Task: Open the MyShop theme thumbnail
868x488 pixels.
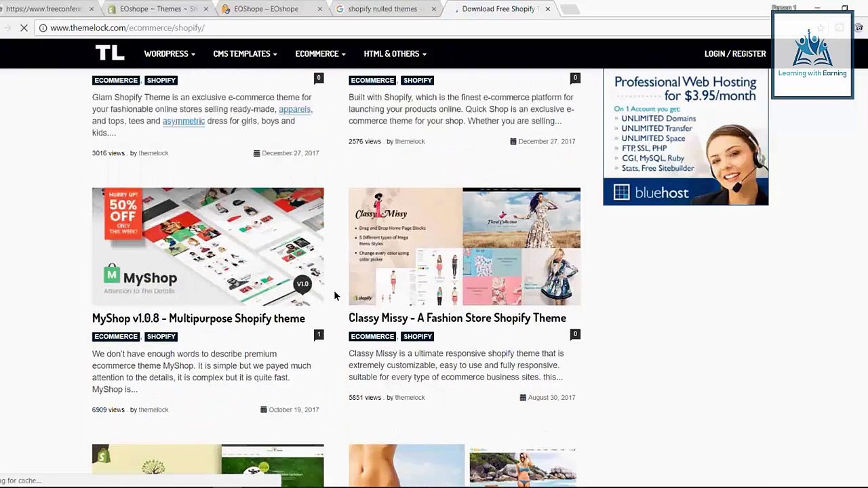Action: tap(208, 247)
